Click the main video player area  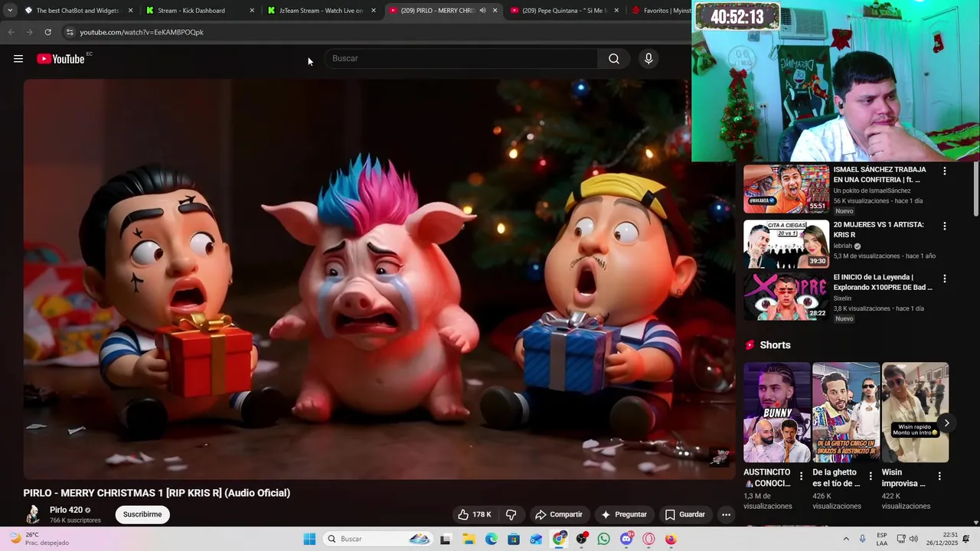coord(379,279)
